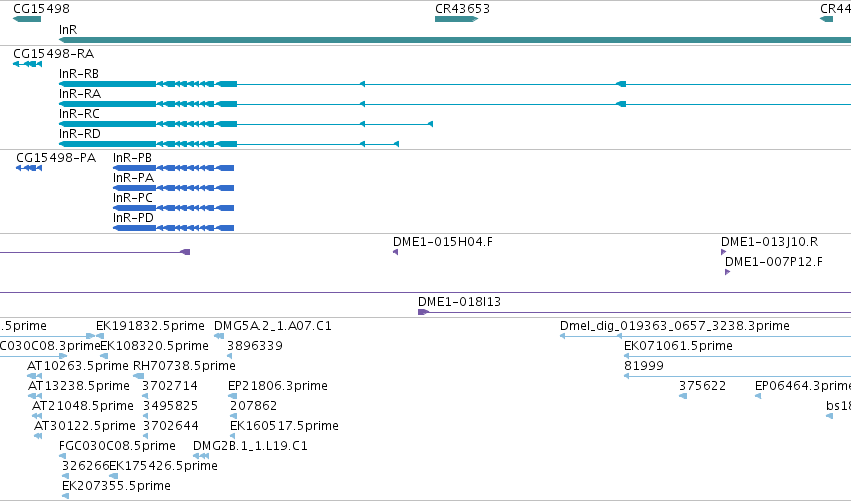Click the FGC030C08.5prime label
851x501 pixels.
(x=117, y=446)
